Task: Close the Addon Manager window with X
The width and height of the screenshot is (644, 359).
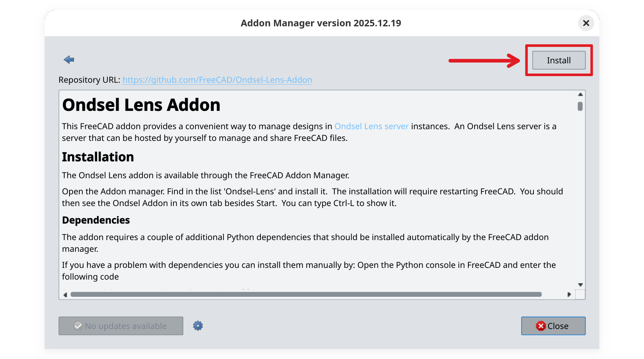Action: 586,23
